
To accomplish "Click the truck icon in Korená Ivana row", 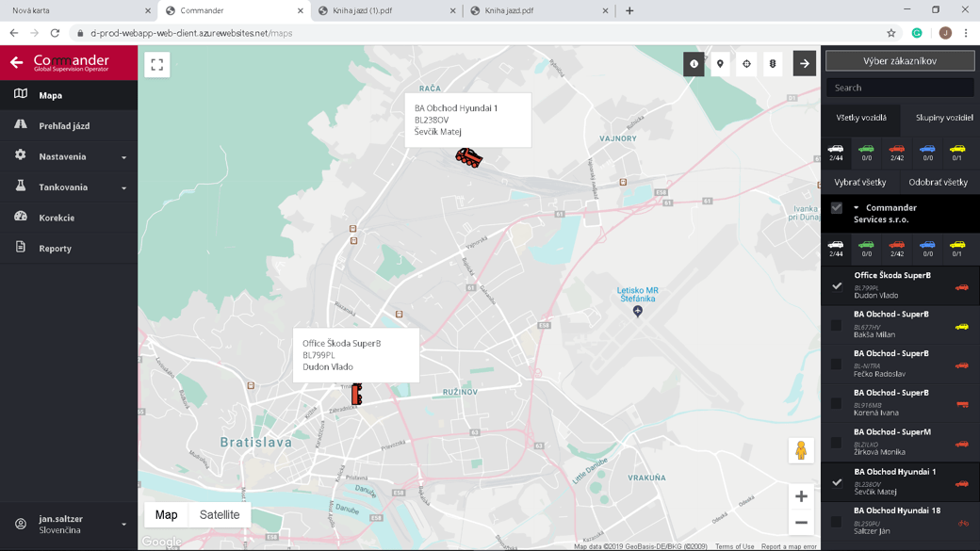I will pyautogui.click(x=962, y=405).
